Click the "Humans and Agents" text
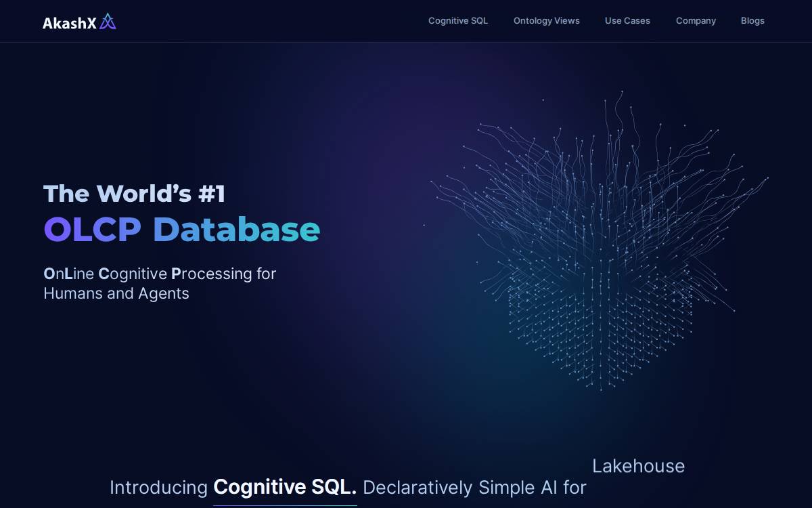812x508 pixels. [x=116, y=293]
